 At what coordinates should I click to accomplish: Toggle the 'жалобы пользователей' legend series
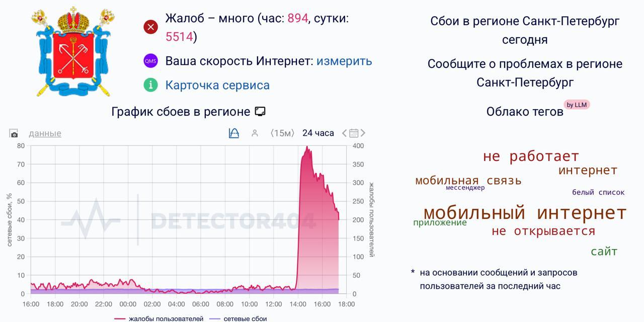[x=159, y=318]
